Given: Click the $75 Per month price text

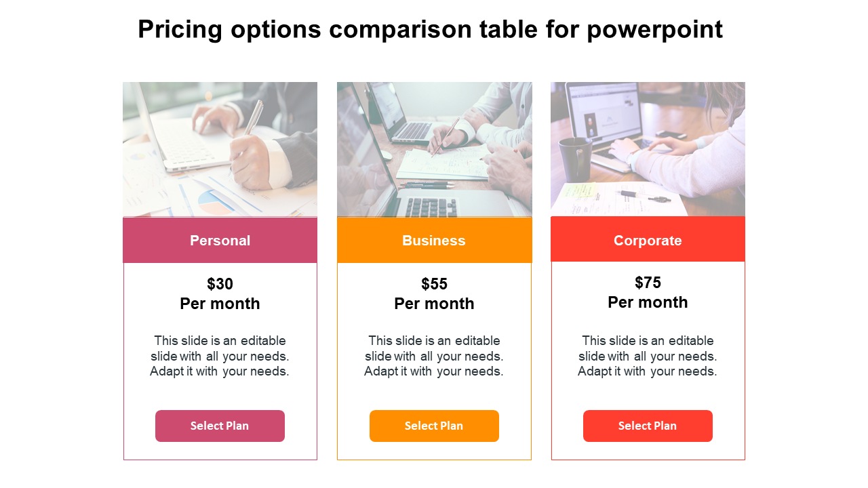Looking at the screenshot, I should click(x=648, y=292).
